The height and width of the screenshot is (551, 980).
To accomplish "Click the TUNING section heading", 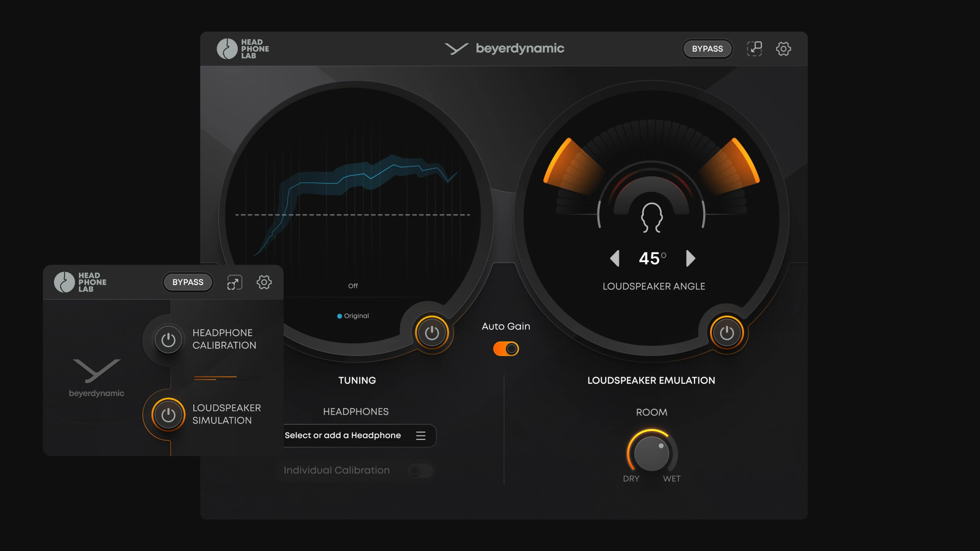I will point(357,380).
